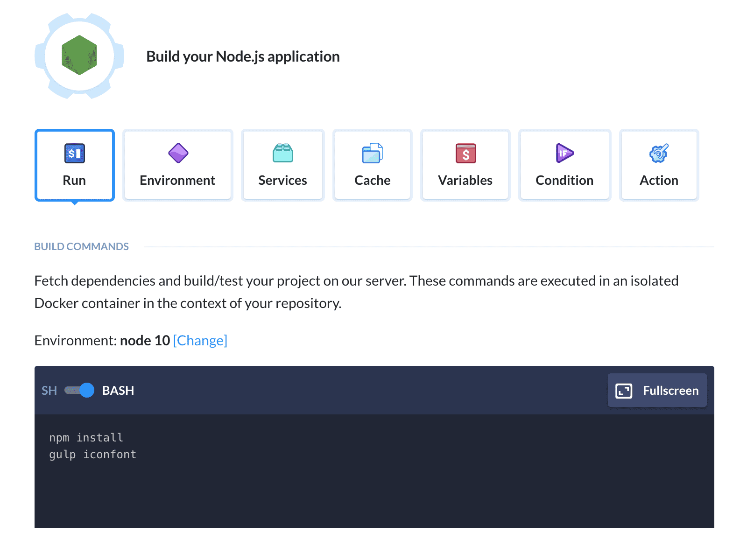
Task: Open the Variables tab
Action: coord(465,165)
